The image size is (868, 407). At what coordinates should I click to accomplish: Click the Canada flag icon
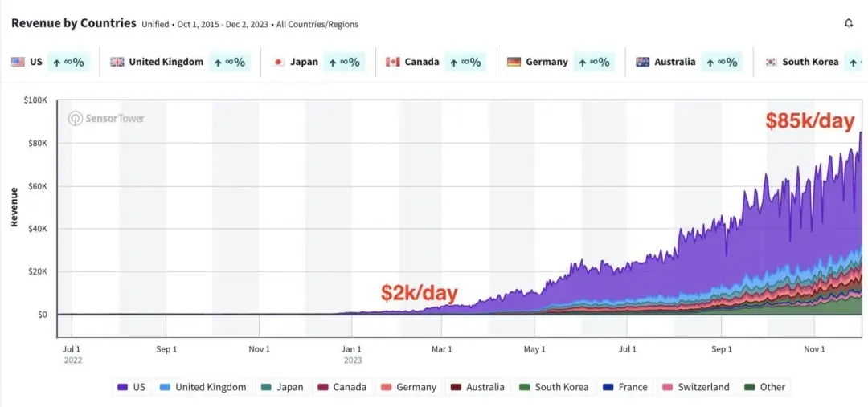pos(393,62)
